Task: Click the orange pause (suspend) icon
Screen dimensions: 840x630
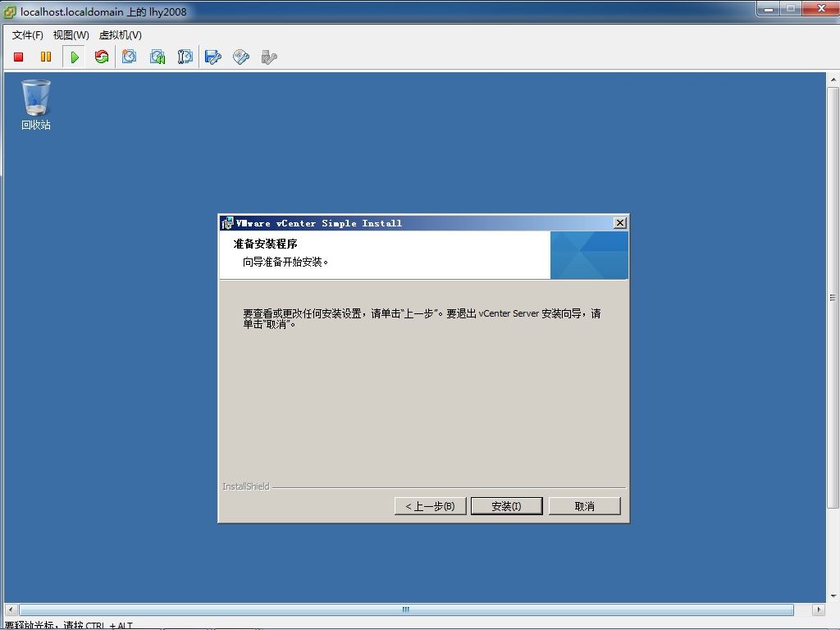Action: pos(46,57)
